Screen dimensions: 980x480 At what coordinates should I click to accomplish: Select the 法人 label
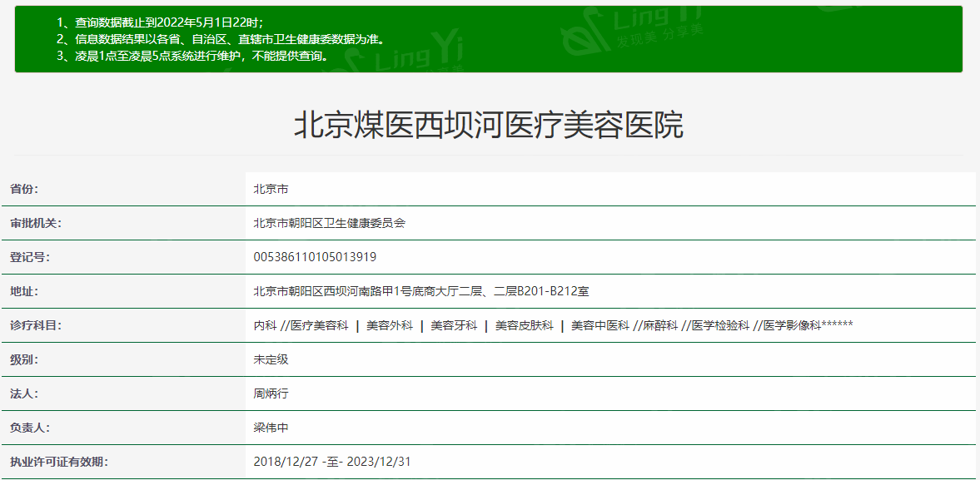click(x=24, y=393)
